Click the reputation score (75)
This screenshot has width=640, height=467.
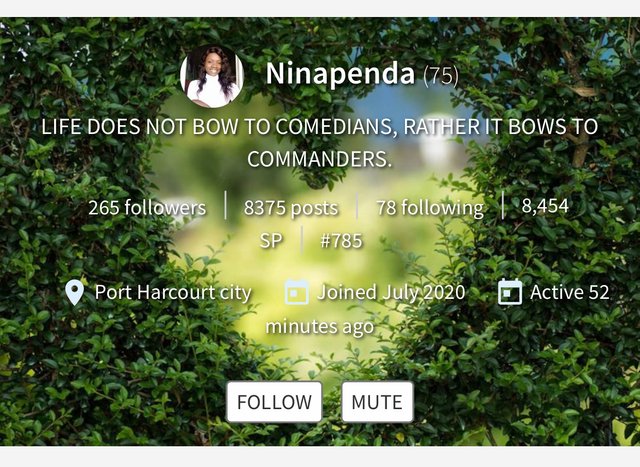coord(441,76)
